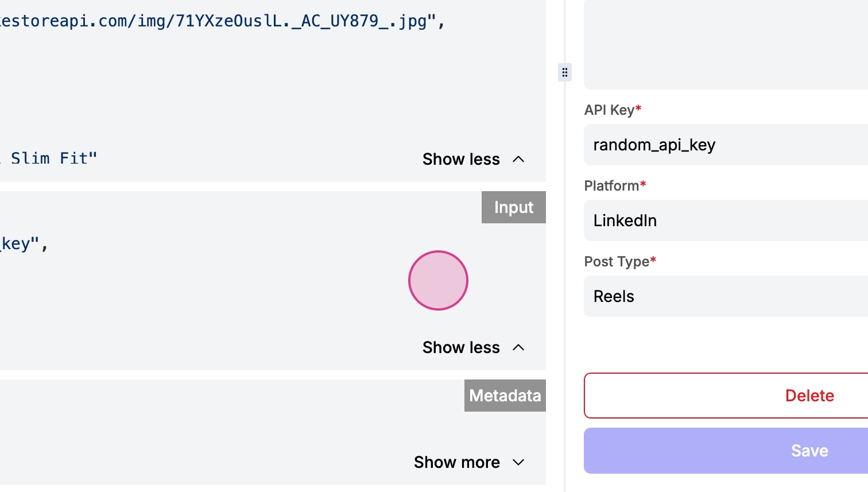Click the Platform field label
The image size is (868, 492).
pos(611,185)
